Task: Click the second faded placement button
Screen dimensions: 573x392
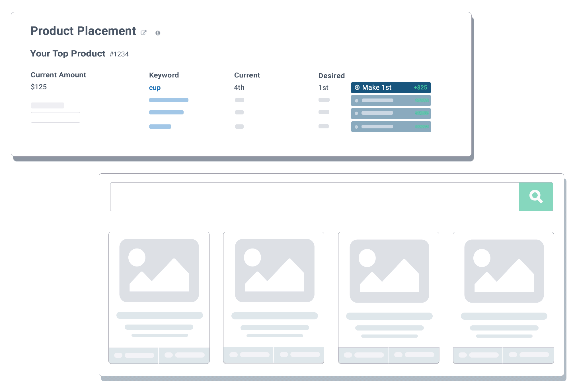Action: (391, 100)
